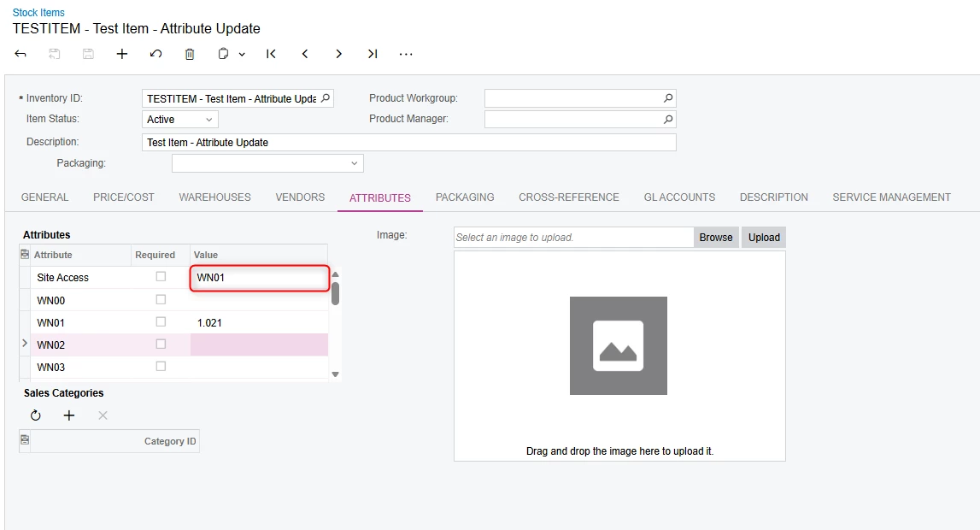This screenshot has height=530, width=980.
Task: Select the Attributes tab
Action: coord(380,197)
